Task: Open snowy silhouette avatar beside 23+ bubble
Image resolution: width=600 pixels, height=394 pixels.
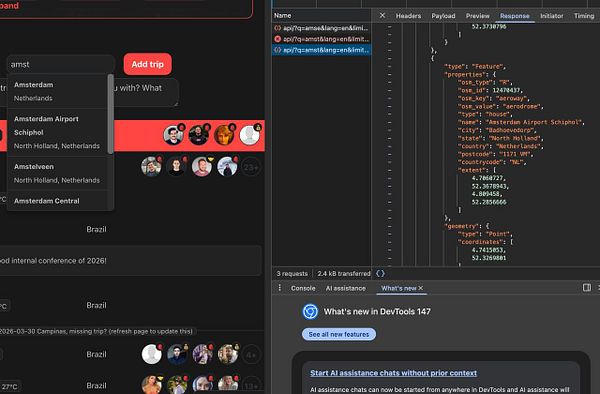Action: pos(227,167)
